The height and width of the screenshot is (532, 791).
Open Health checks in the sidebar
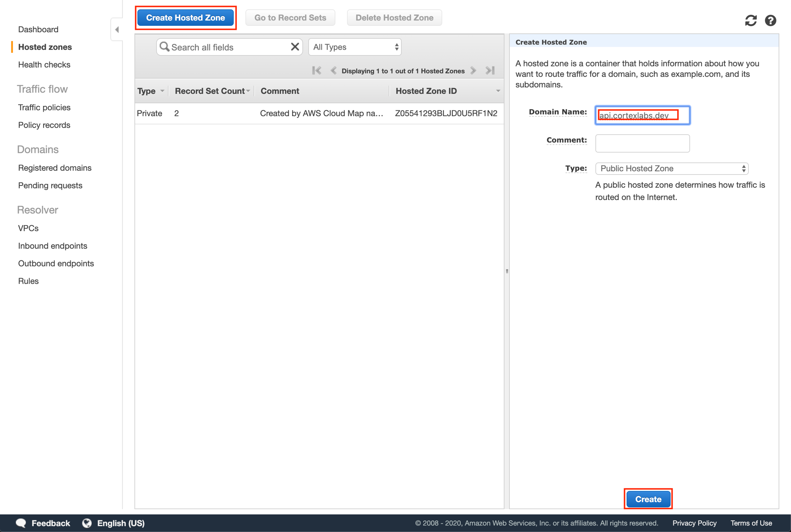(x=44, y=64)
